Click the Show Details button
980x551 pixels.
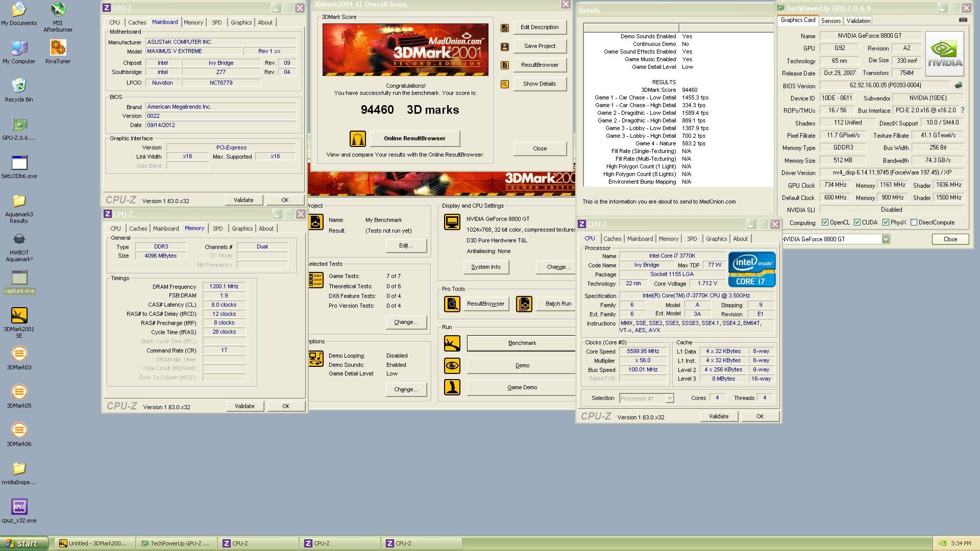(x=540, y=84)
